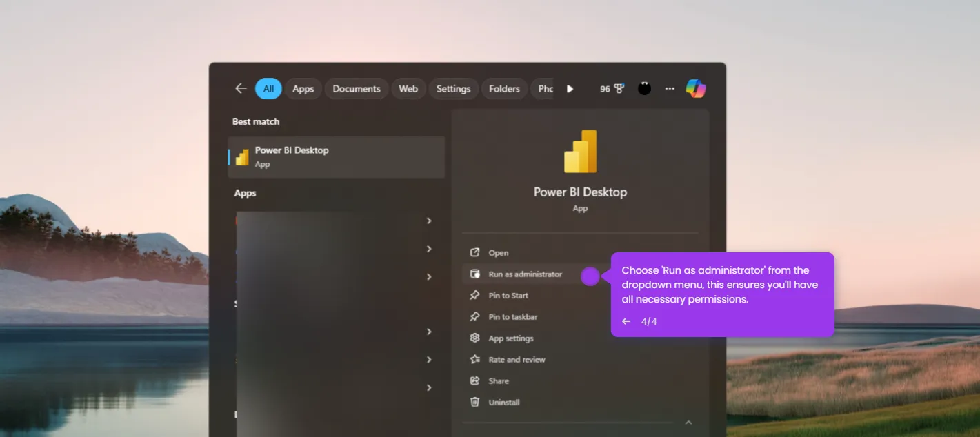The width and height of the screenshot is (980, 437).
Task: Choose Uninstall option
Action: click(580, 403)
